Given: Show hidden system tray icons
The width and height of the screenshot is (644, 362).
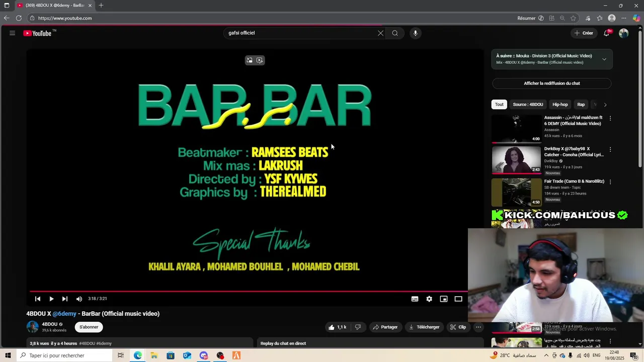Looking at the screenshot, I should tap(546, 356).
